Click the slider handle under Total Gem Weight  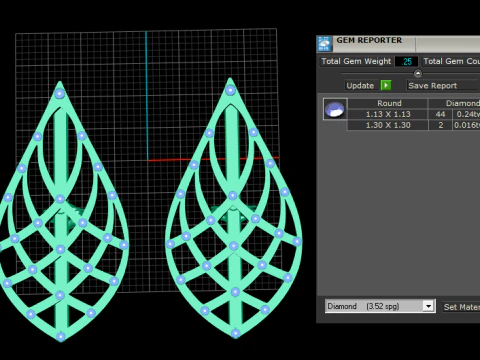point(418,73)
